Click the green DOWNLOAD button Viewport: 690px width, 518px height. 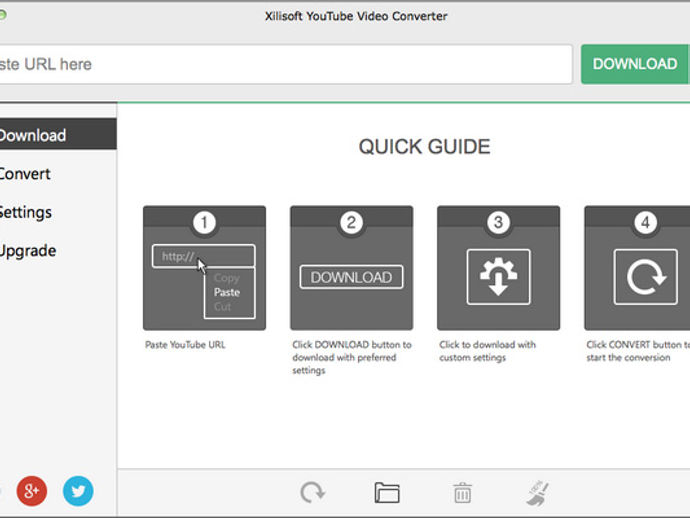pyautogui.click(x=635, y=64)
